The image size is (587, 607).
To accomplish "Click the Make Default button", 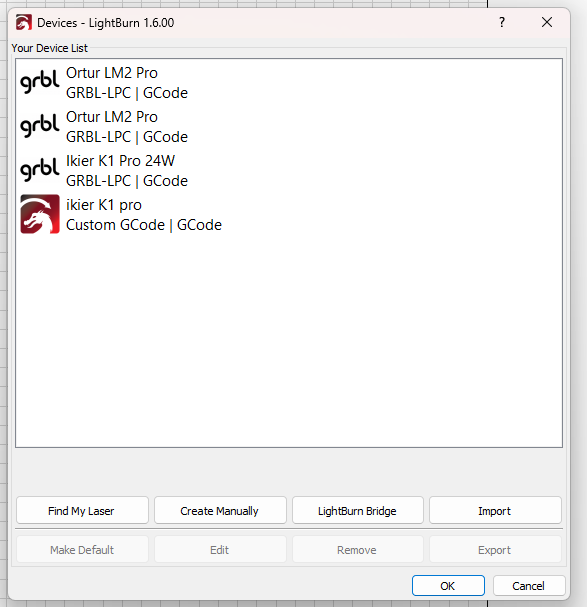I will (82, 550).
